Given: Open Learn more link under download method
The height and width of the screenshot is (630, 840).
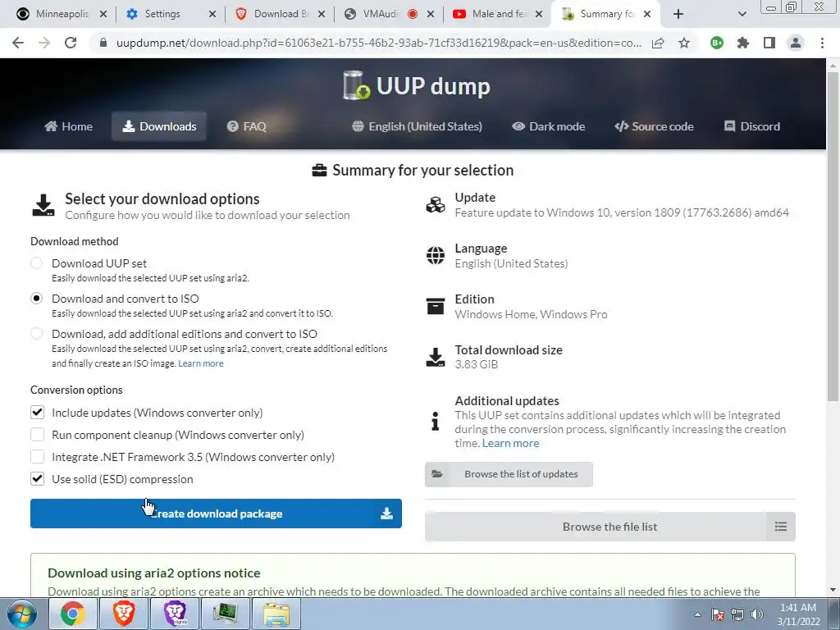Looking at the screenshot, I should click(201, 363).
